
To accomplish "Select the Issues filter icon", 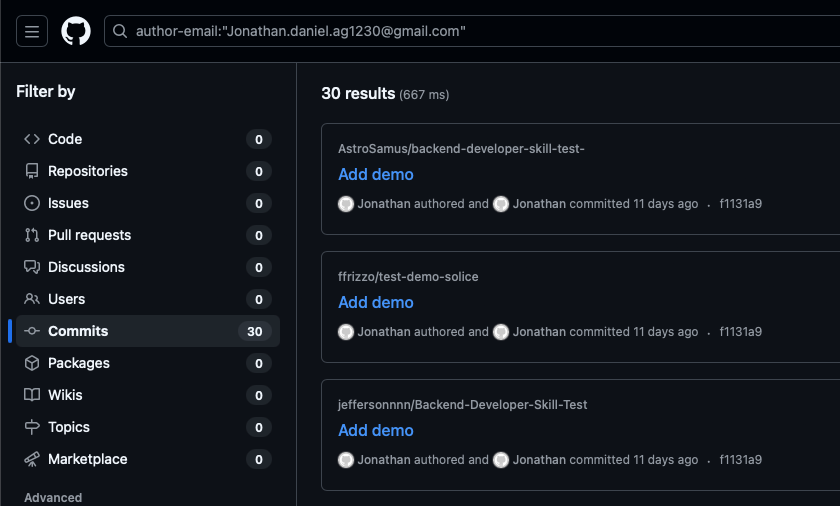I will (x=32, y=203).
